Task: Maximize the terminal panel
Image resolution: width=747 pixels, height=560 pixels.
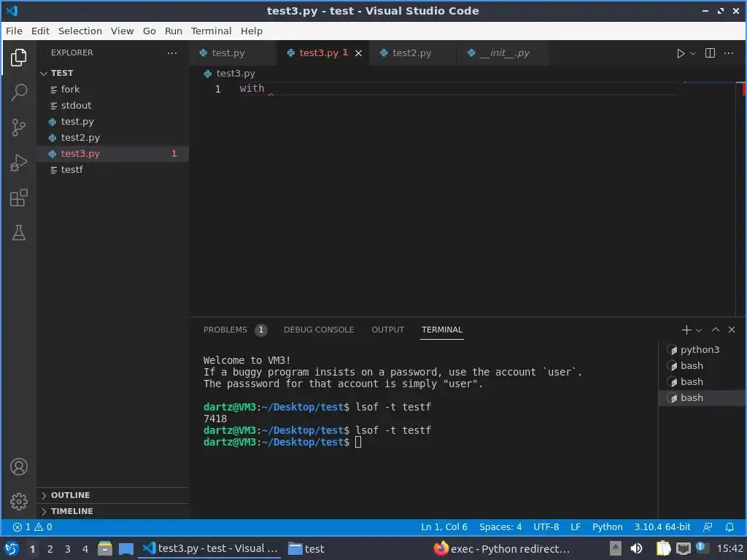Action: click(x=716, y=330)
